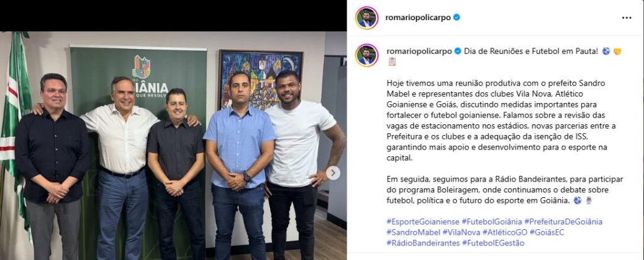
Task: Open the #PrefeituraDeGoiânia hashtag
Action: pyautogui.click(x=563, y=222)
